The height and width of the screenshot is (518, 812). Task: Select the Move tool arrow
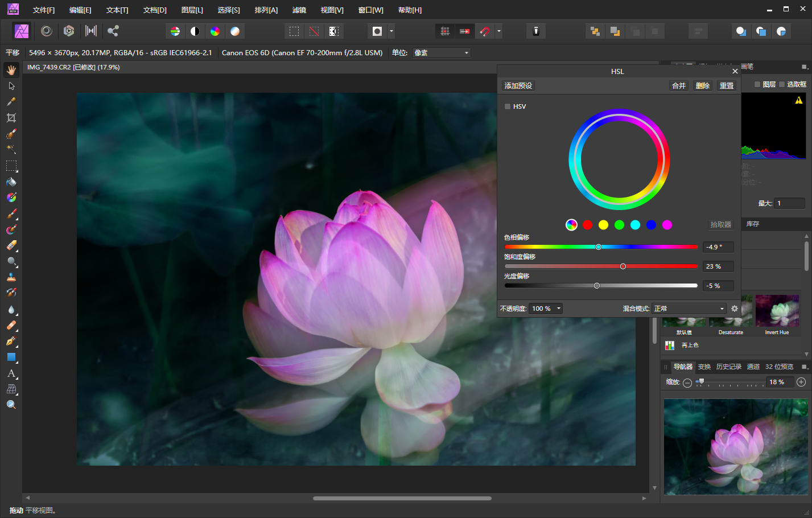[x=11, y=86]
